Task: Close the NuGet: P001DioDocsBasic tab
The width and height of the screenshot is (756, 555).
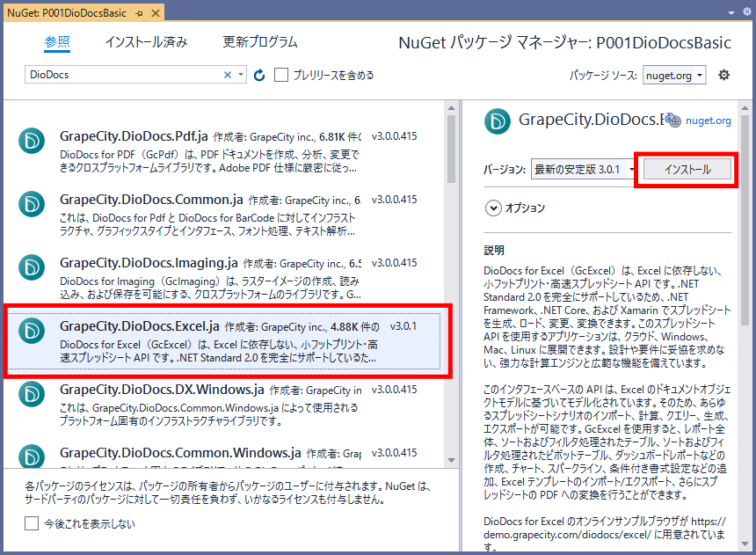Action: pyautogui.click(x=156, y=13)
